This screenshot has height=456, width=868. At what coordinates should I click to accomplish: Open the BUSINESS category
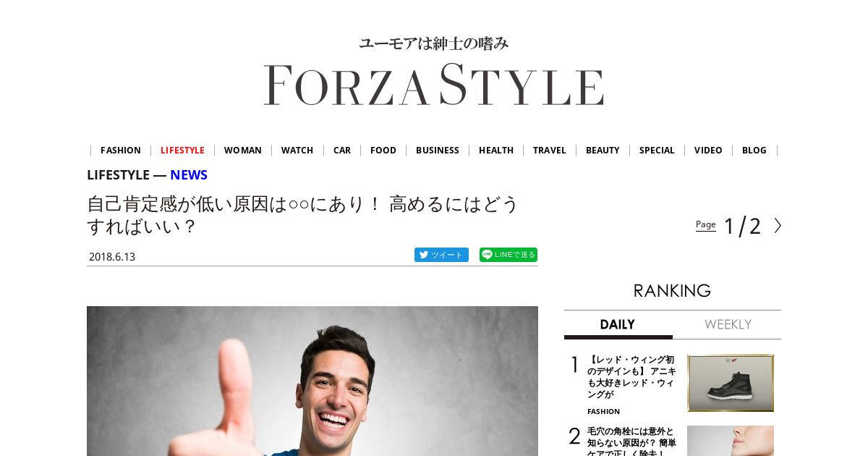tap(438, 151)
